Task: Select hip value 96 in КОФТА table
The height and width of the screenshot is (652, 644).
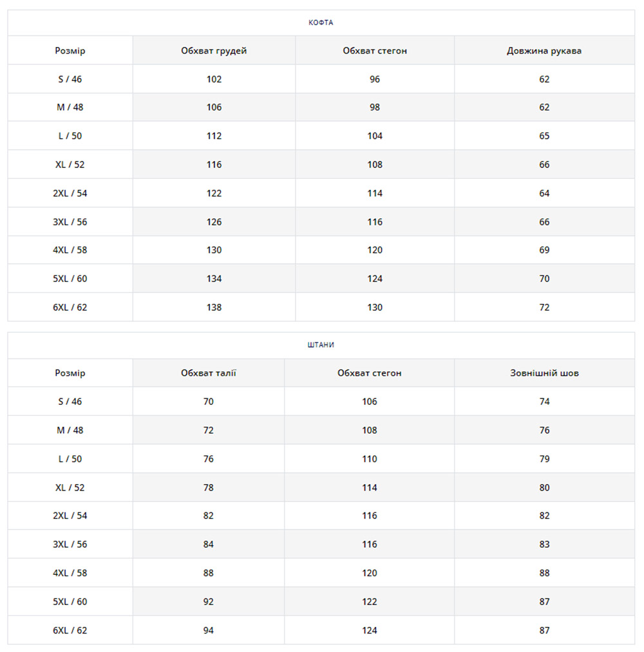Action: 375,79
